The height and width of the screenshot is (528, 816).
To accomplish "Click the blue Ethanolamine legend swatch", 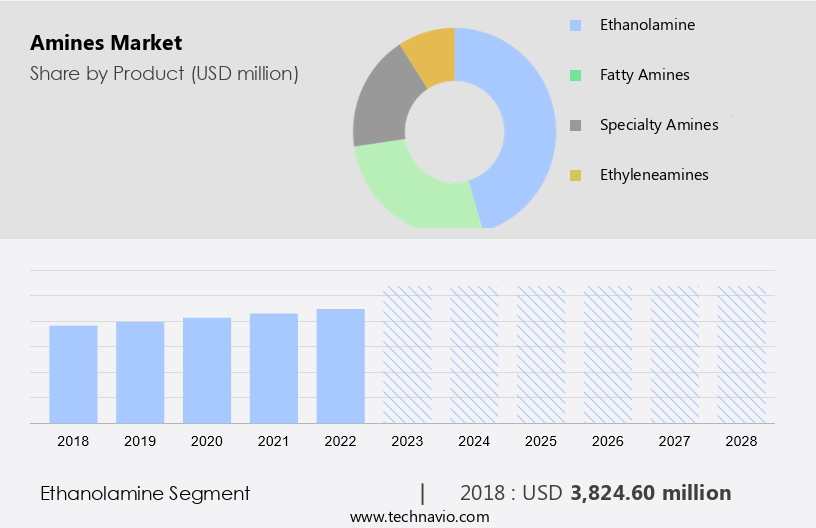I will point(575,25).
